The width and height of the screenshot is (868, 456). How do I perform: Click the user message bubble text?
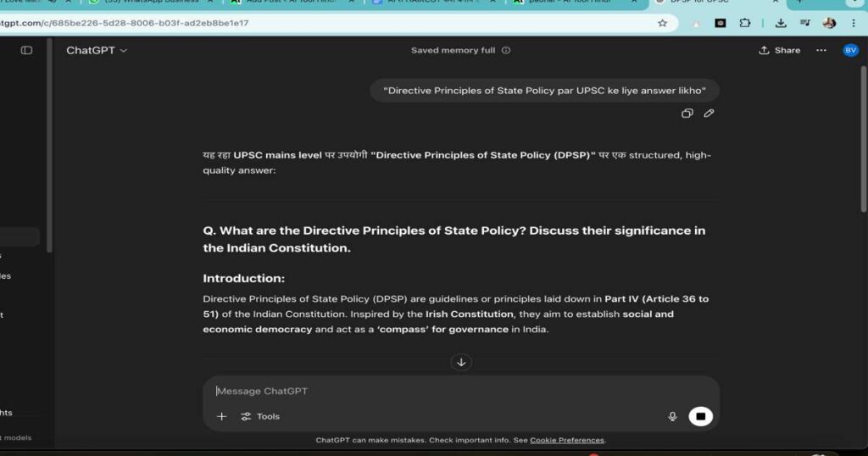(545, 91)
